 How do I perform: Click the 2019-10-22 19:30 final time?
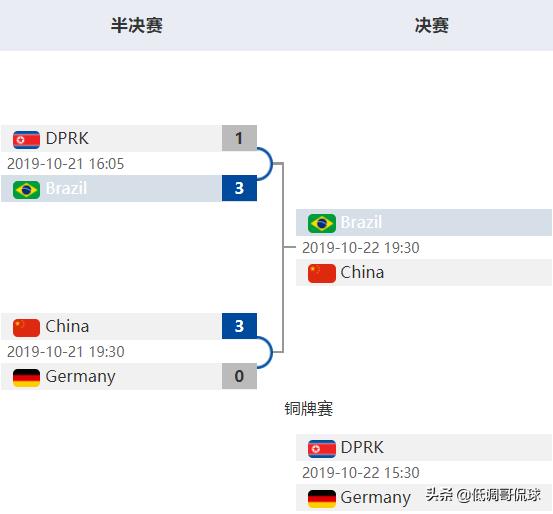coord(360,248)
